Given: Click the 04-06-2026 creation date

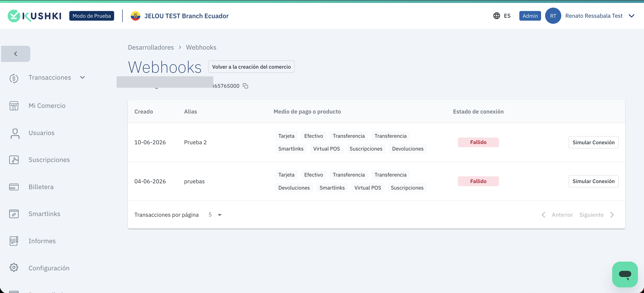Looking at the screenshot, I should click(x=150, y=181).
